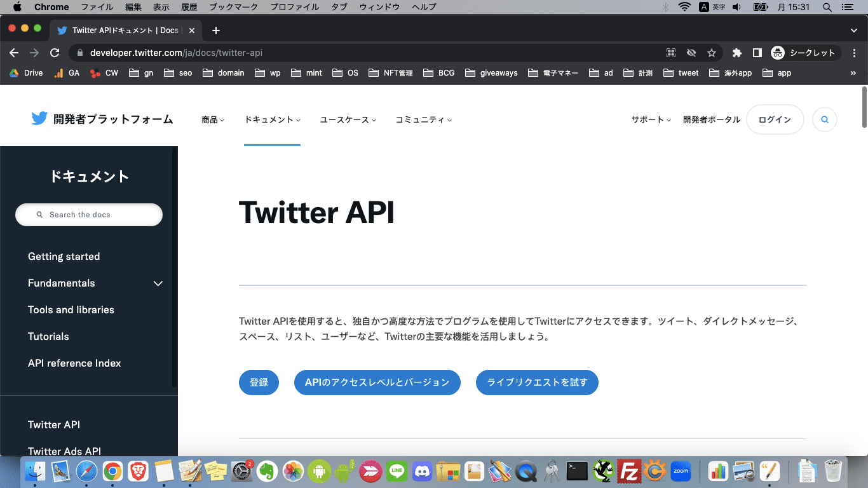Show hidden bookmarks with the double chevron
868x488 pixels.
pyautogui.click(x=853, y=73)
